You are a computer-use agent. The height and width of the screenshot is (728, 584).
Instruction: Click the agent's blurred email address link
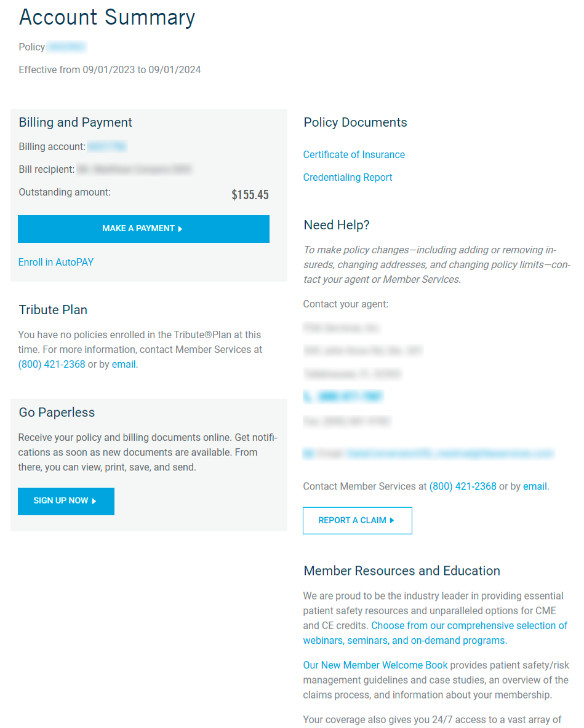click(449, 454)
